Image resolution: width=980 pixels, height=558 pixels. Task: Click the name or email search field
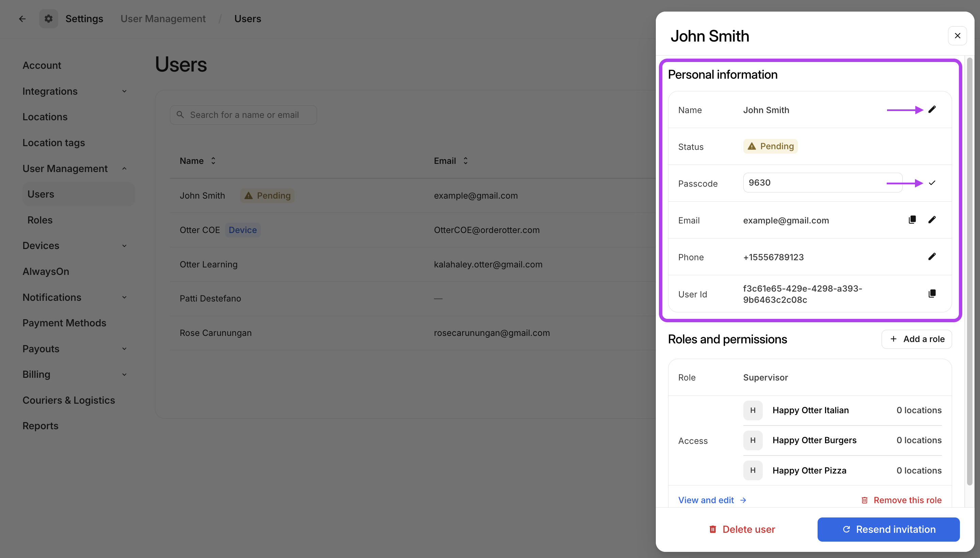[x=243, y=114]
